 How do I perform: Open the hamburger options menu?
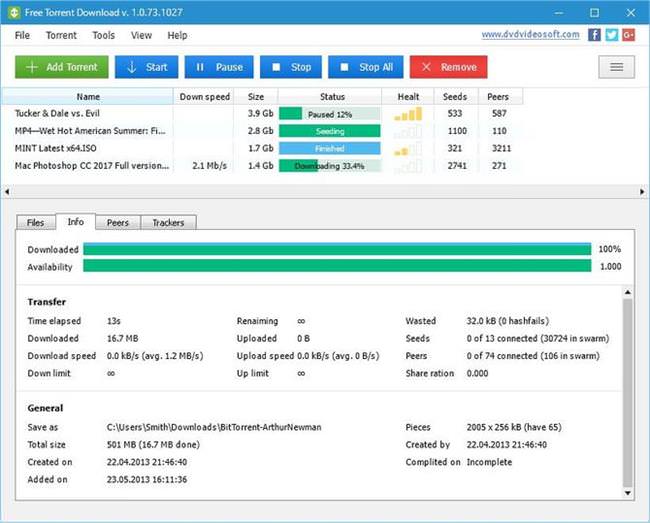(616, 67)
